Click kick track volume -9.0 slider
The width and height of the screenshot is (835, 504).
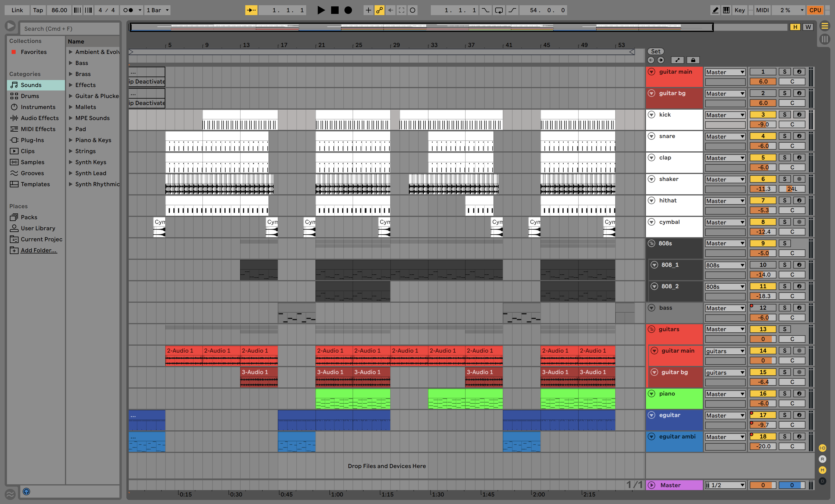[x=763, y=124]
